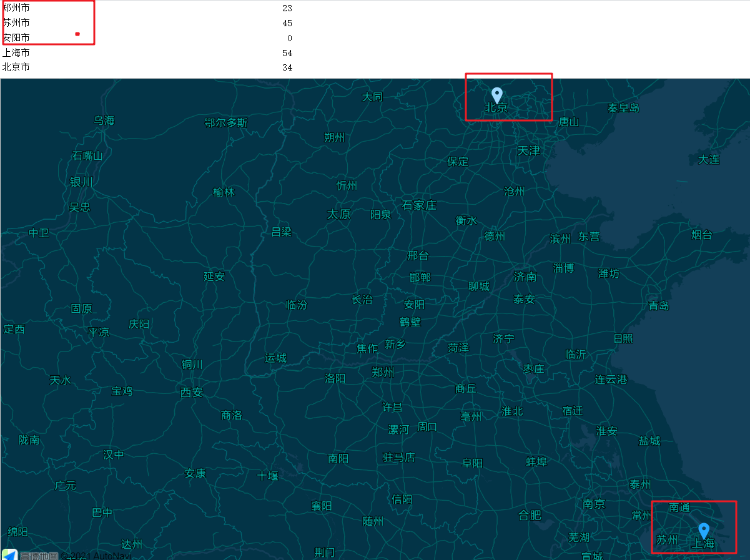Click the 榆林 label on the map
The width and height of the screenshot is (750, 560).
tap(224, 192)
